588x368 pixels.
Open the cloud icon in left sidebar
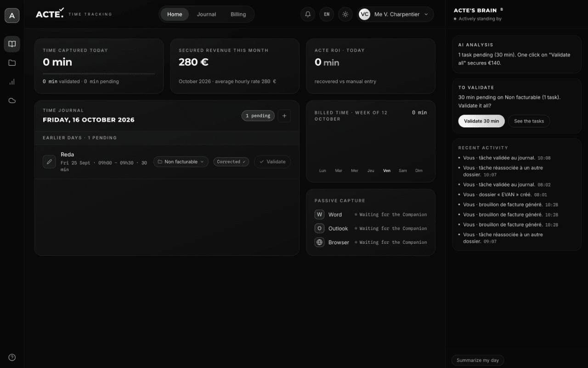coord(12,101)
